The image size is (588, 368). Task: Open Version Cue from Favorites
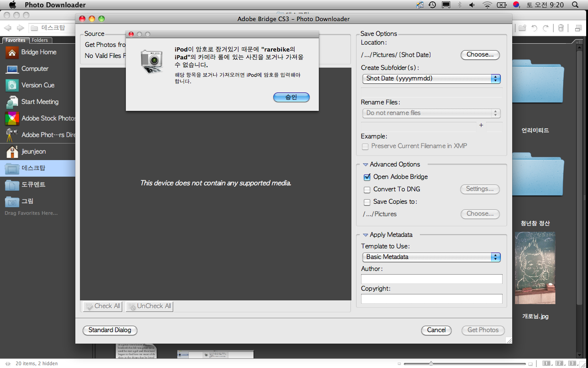(12, 86)
